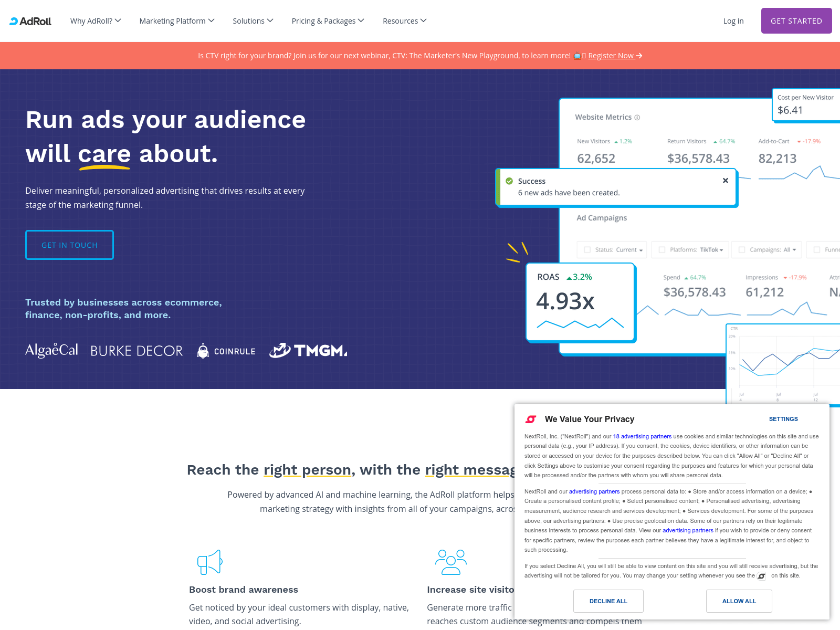Click the Return Visitors value $36,578.43
The height and width of the screenshot is (630, 840).
698,159
